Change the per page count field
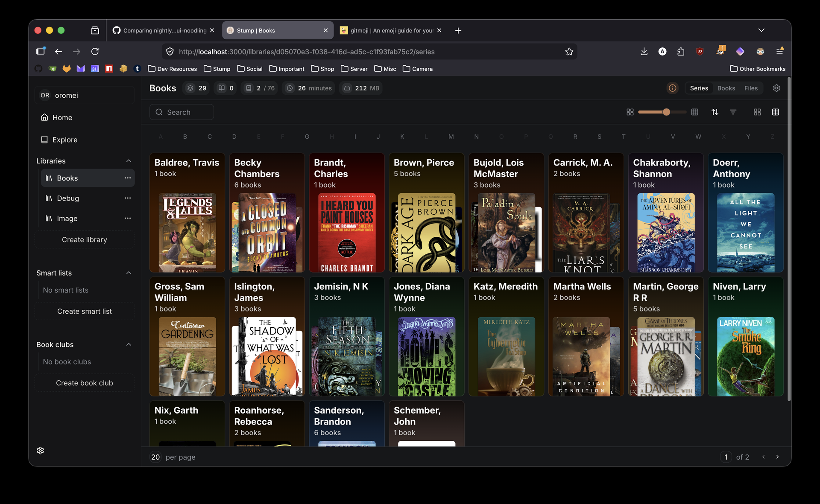Screen dimensions: 820x504 click(x=155, y=457)
